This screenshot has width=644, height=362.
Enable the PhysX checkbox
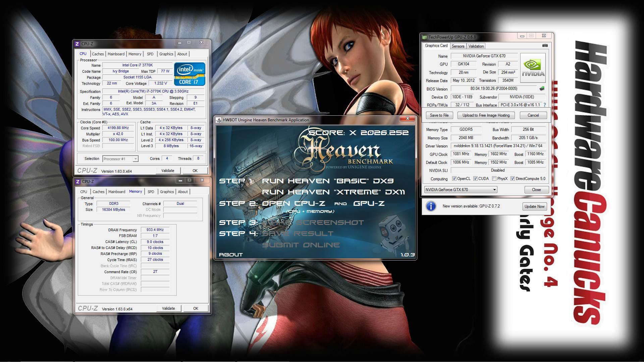point(494,179)
